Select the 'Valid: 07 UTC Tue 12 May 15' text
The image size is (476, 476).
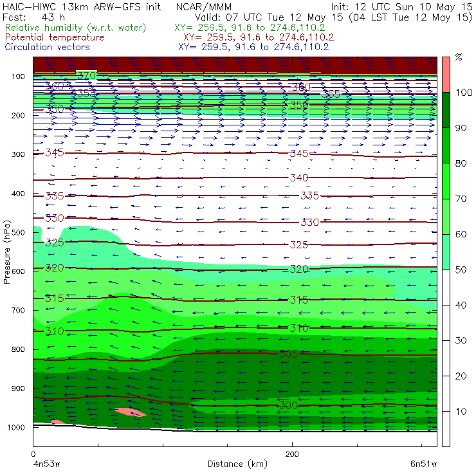[x=270, y=17]
